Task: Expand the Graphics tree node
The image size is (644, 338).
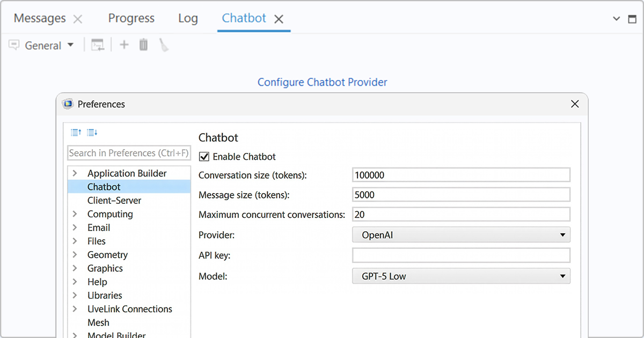Action: tap(75, 268)
